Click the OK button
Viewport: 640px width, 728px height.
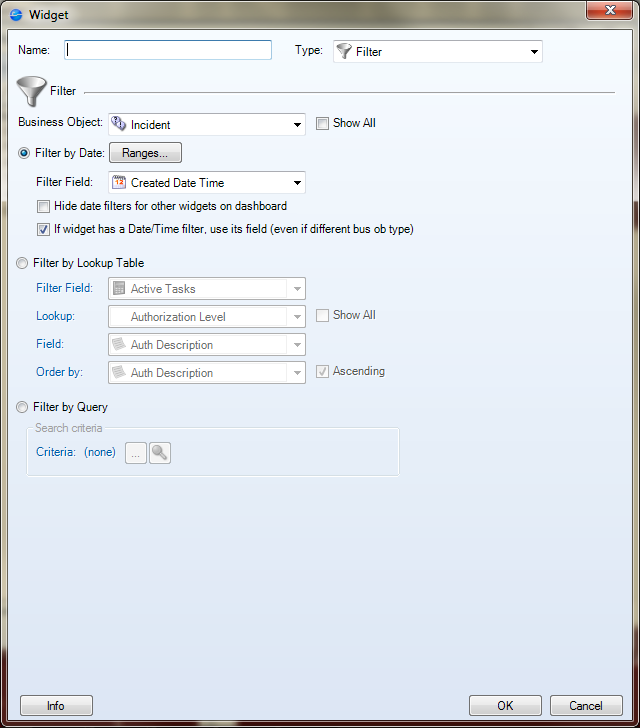pyautogui.click(x=505, y=706)
